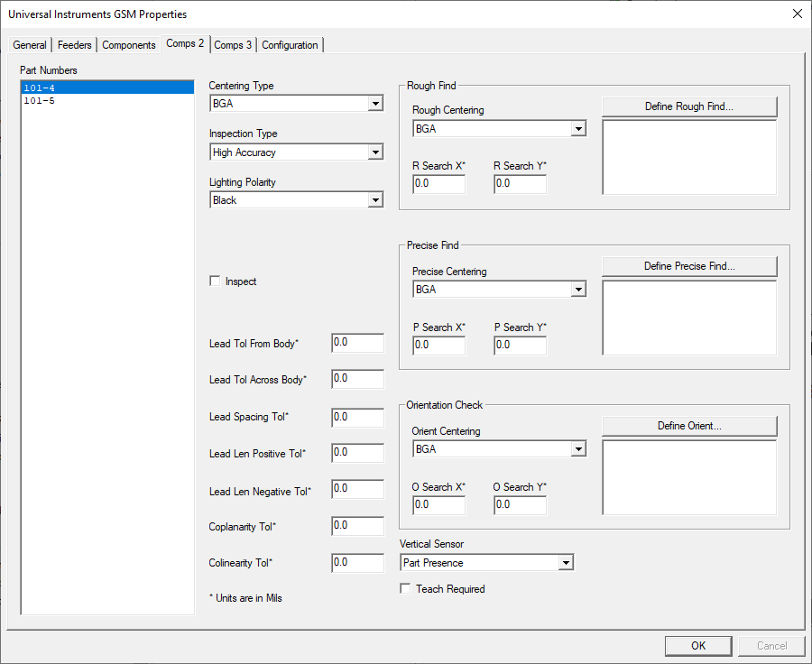
Task: Open the Feeders tab
Action: tap(74, 44)
